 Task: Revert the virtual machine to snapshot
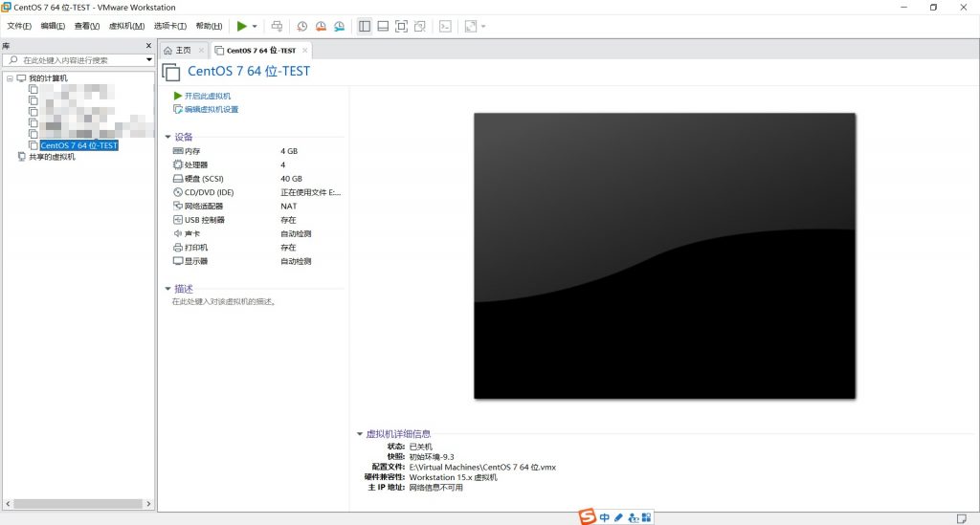coord(321,26)
